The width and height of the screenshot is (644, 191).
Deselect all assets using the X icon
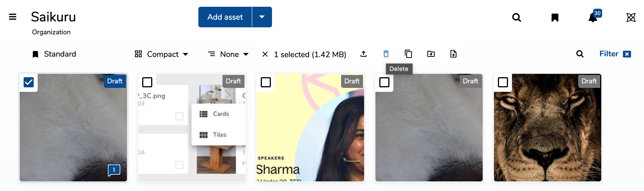265,54
